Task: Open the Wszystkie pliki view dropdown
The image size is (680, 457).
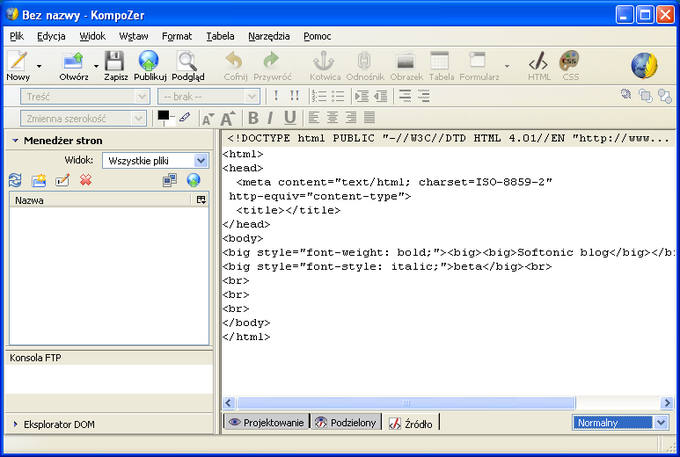Action: 155,161
